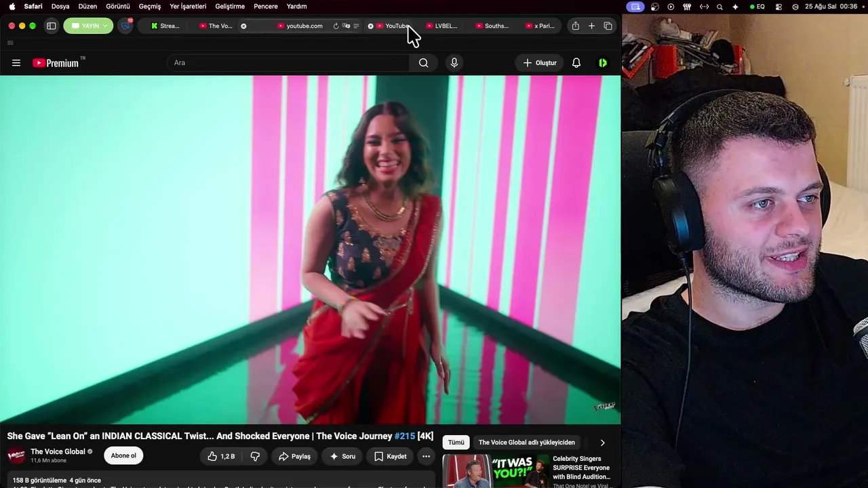Image resolution: width=868 pixels, height=488 pixels.
Task: Go to YouTube Premium home logo
Action: (56, 63)
